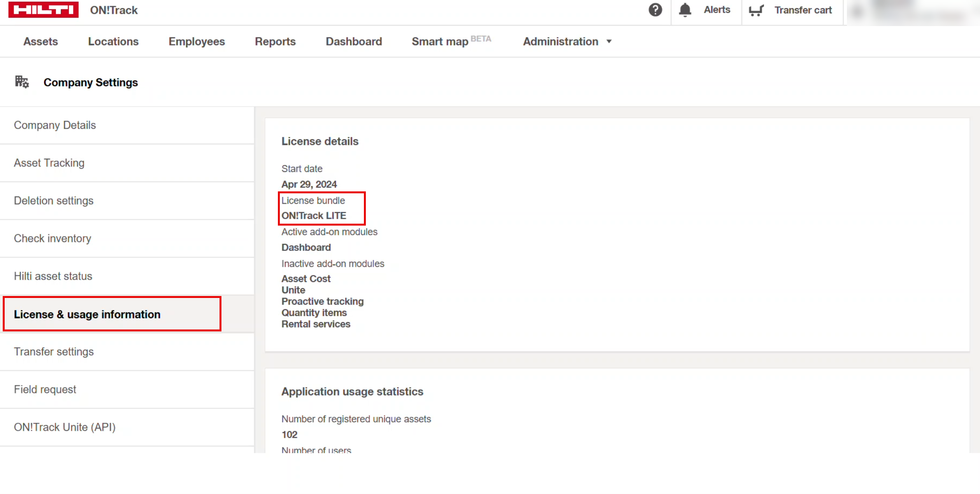Open the Assets tab
980x494 pixels.
tap(40, 42)
